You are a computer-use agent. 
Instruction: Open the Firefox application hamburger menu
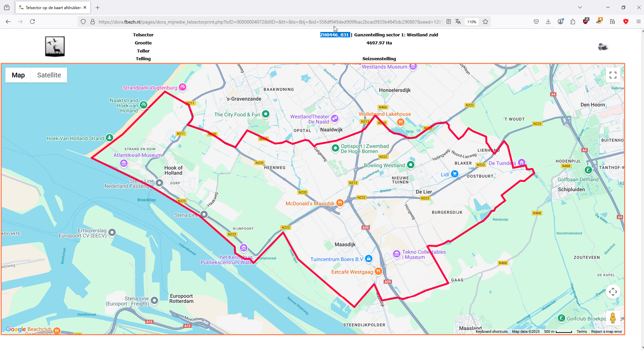pyautogui.click(x=638, y=22)
